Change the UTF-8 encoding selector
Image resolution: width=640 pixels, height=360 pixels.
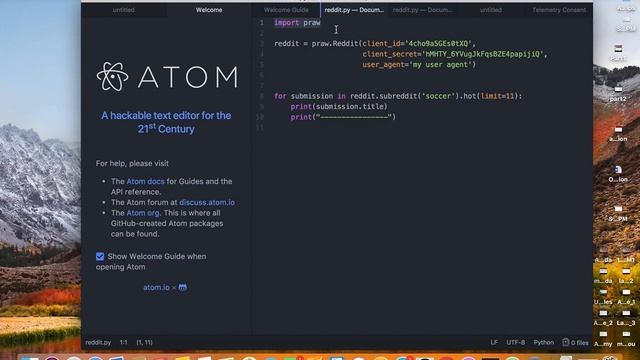tap(516, 342)
